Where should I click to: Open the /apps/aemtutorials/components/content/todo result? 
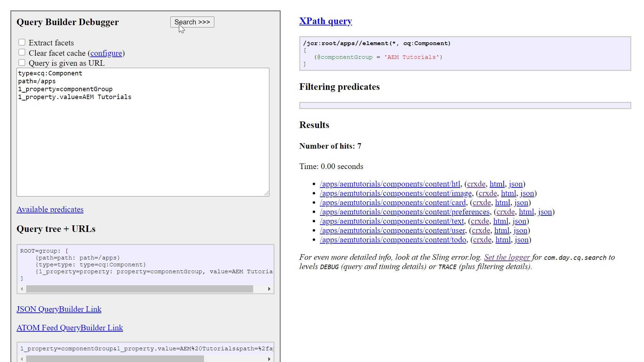point(392,239)
